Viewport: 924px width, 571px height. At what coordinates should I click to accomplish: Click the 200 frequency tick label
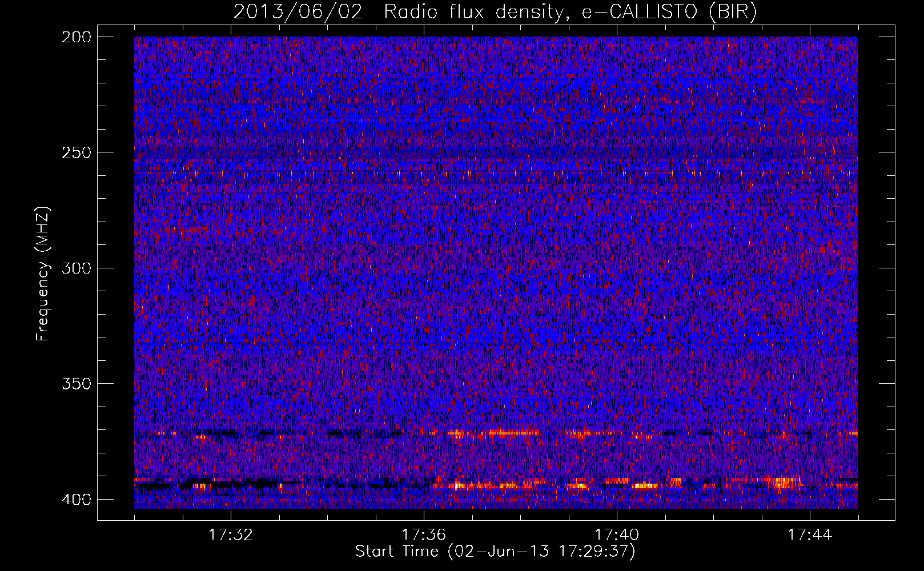[76, 37]
